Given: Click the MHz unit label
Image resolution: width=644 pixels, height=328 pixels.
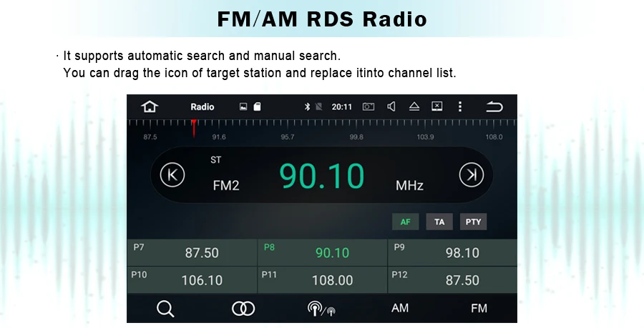Looking at the screenshot, I should (x=409, y=185).
